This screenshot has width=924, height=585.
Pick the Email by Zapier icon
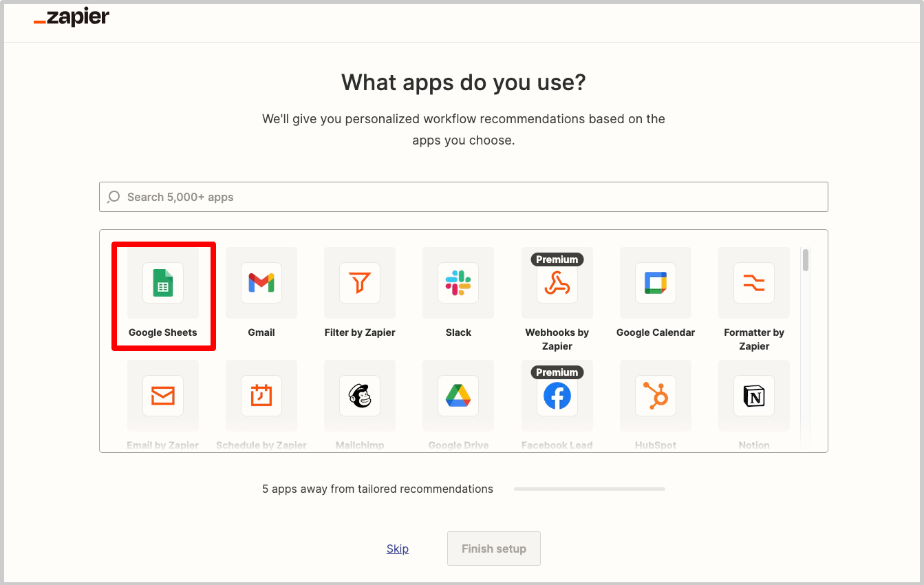click(163, 396)
